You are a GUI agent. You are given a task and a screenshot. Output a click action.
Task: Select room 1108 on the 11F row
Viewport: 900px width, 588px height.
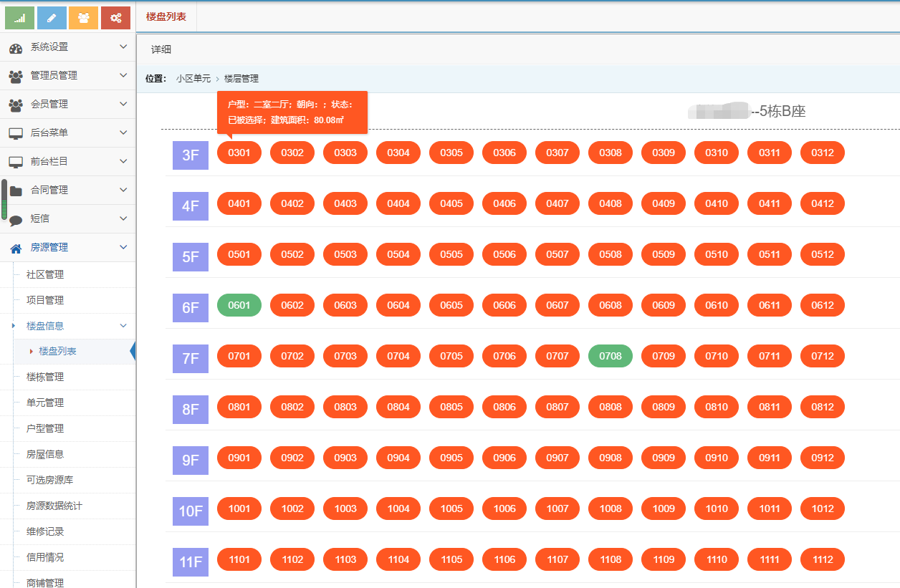click(611, 559)
